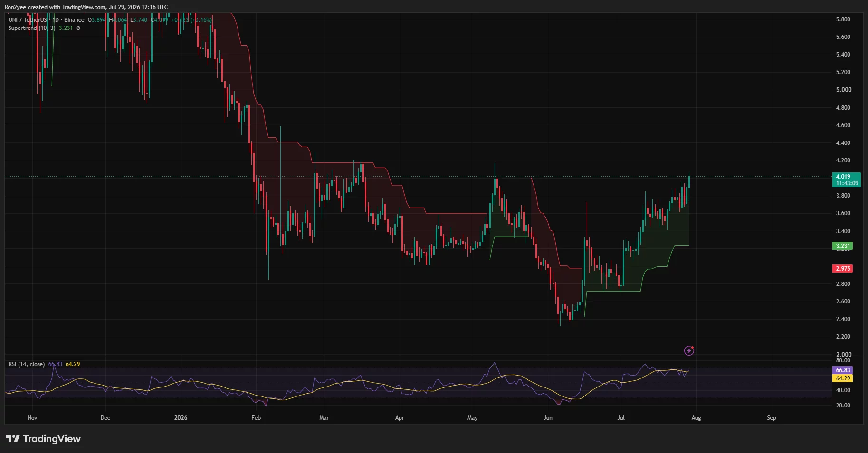Image resolution: width=868 pixels, height=453 pixels.
Task: Click the purple 66.83 RSI axis label
Action: [843, 370]
